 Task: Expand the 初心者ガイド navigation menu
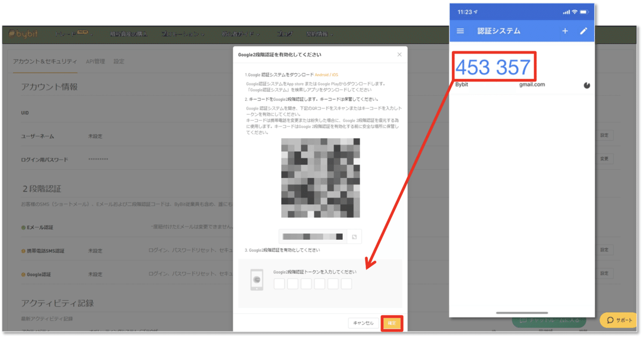click(240, 34)
